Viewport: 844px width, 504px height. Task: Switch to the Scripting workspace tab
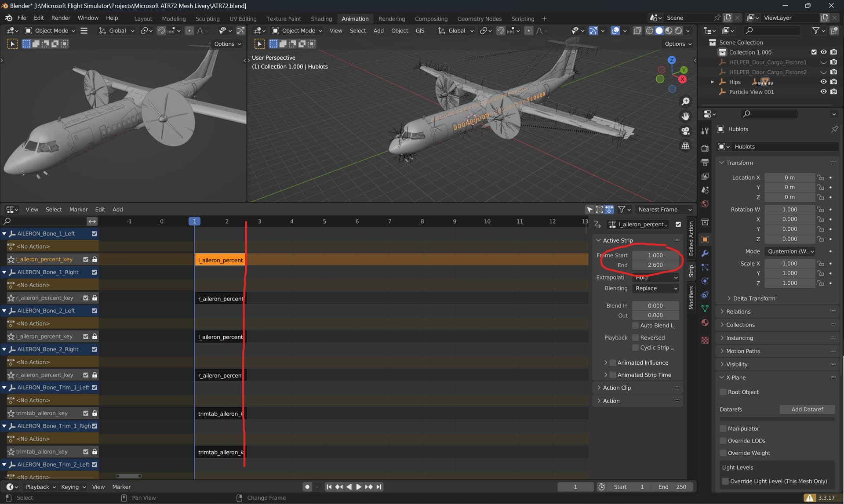click(522, 18)
